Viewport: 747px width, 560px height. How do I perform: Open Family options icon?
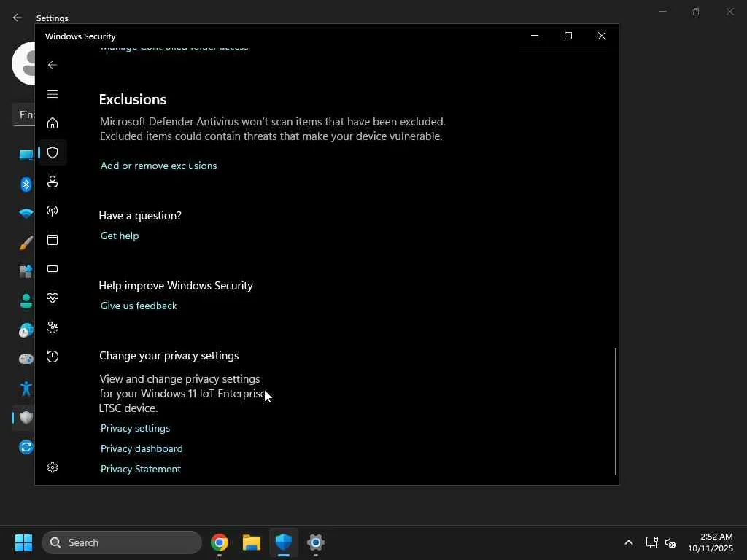click(x=53, y=327)
